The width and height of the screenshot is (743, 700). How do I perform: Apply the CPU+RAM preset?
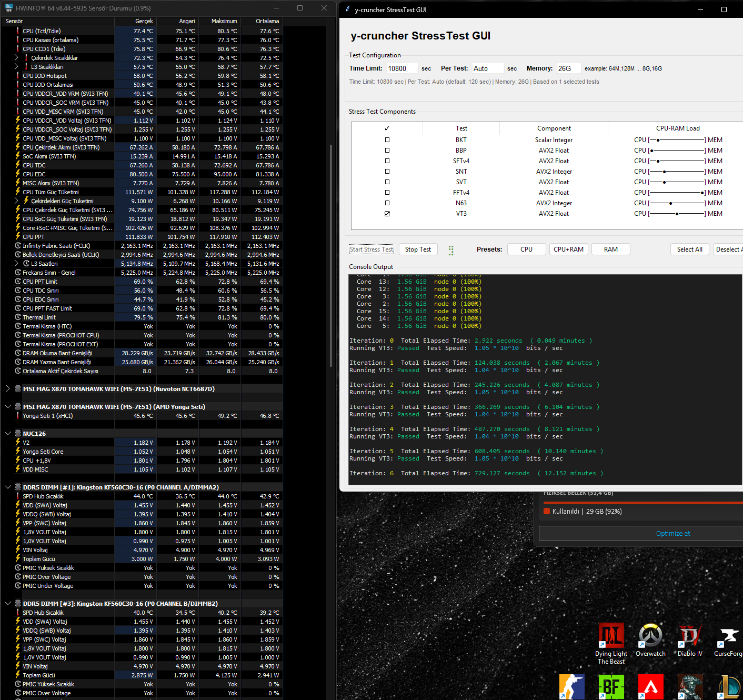click(569, 249)
